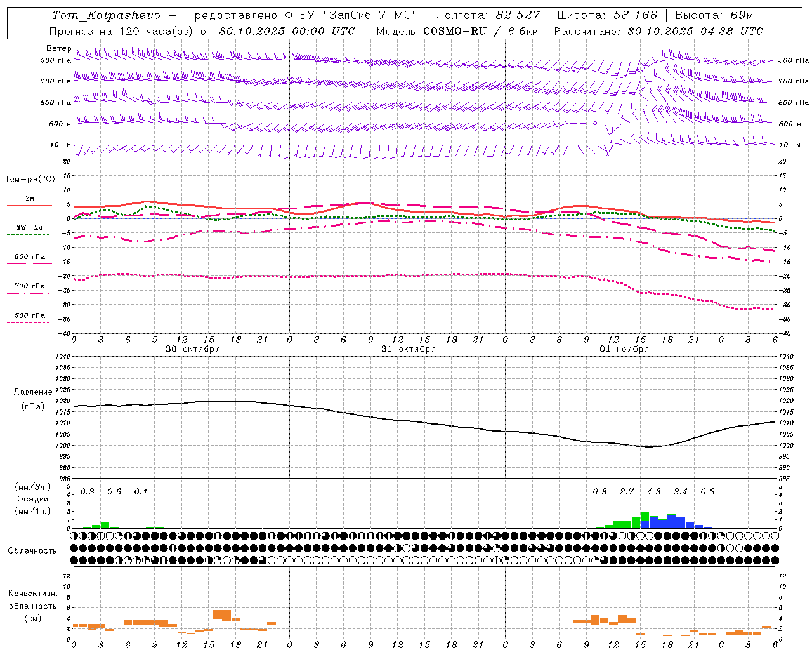This screenshot has height=650, width=812.
Task: Click the (гПа) unit under Давление
Action: click(33, 407)
